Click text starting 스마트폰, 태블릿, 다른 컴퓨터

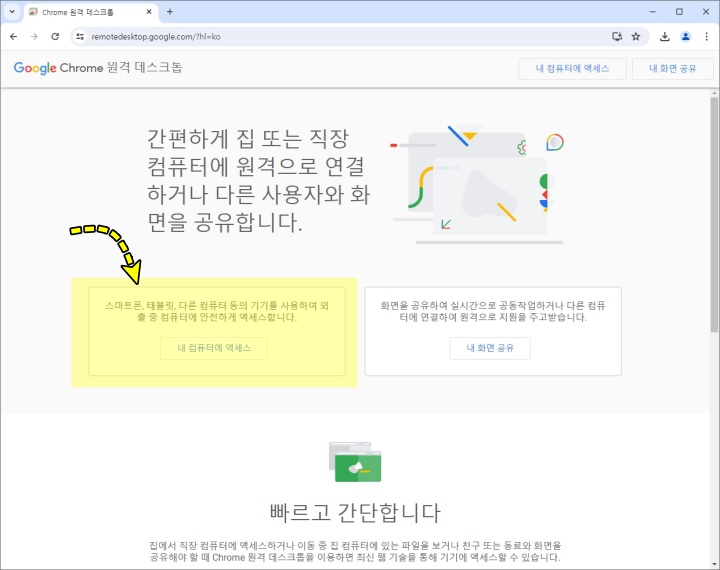217,311
